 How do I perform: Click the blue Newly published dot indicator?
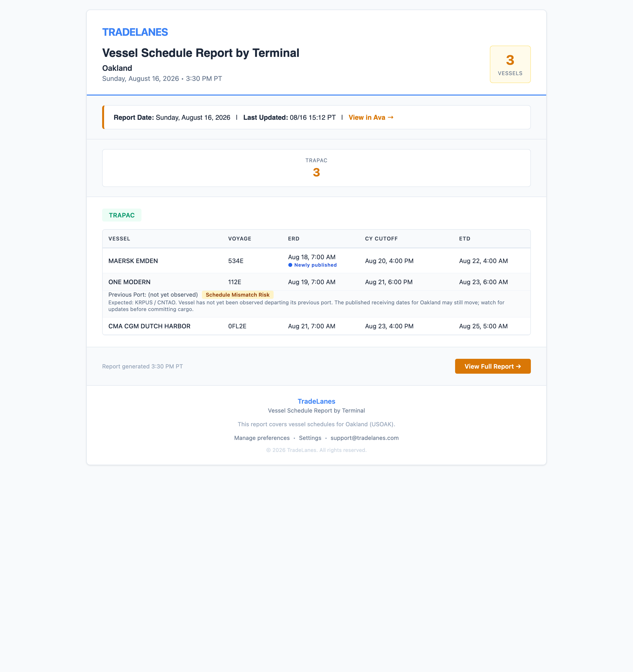point(290,265)
